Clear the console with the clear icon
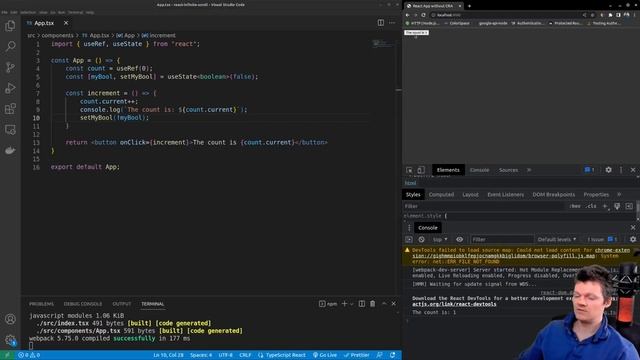Image resolution: width=640 pixels, height=360 pixels. 421,239
